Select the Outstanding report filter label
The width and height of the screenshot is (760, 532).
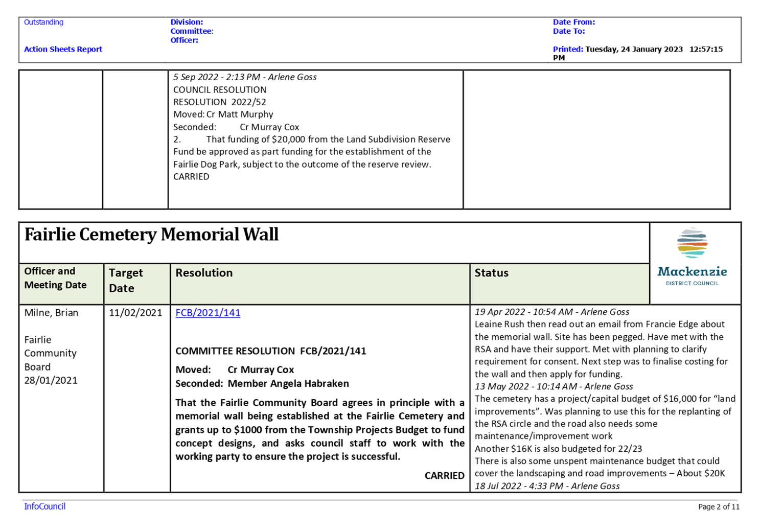pyautogui.click(x=43, y=22)
